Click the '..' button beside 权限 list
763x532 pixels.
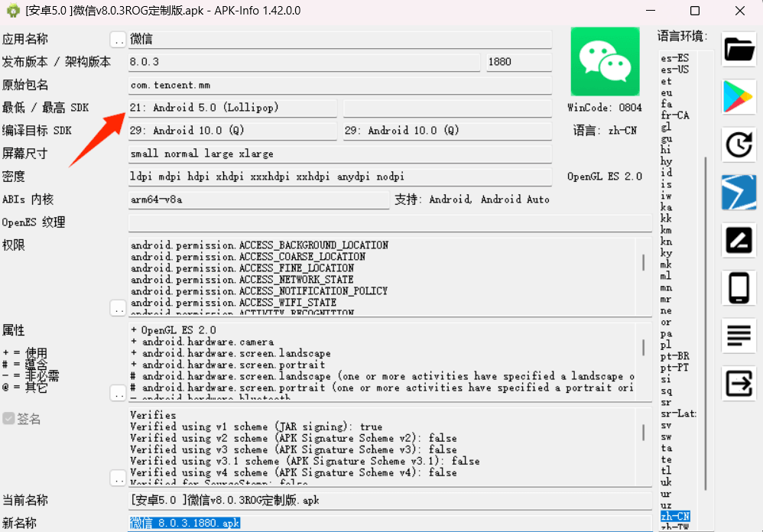coord(118,308)
